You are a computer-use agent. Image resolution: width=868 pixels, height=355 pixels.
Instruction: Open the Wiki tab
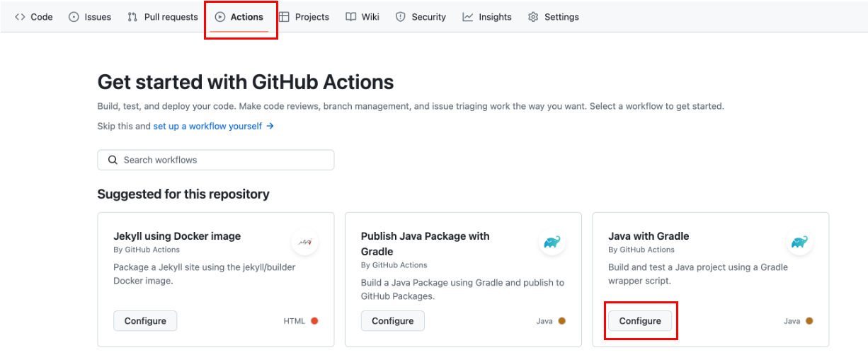tap(362, 17)
